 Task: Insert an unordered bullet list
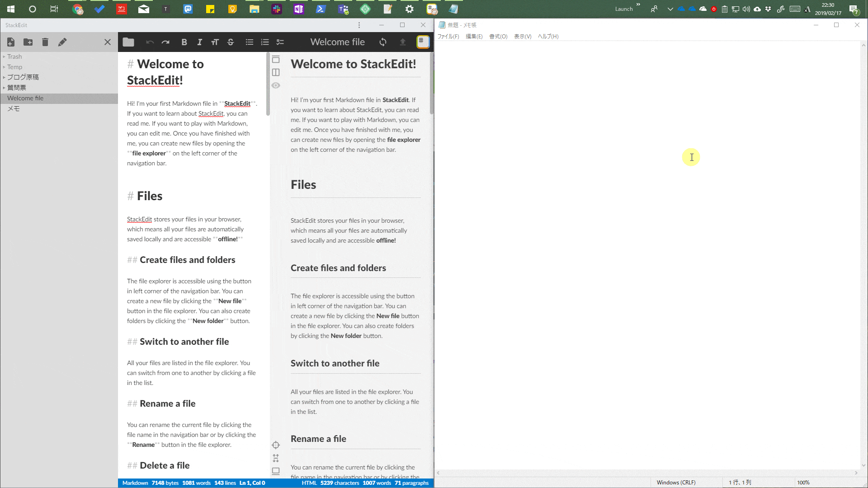click(249, 42)
